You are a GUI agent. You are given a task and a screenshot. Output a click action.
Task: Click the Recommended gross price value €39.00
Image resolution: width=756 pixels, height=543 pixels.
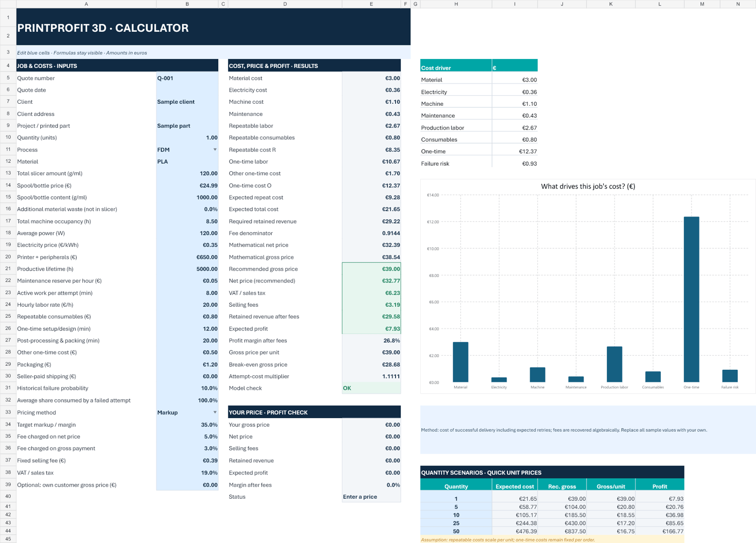[x=371, y=269]
